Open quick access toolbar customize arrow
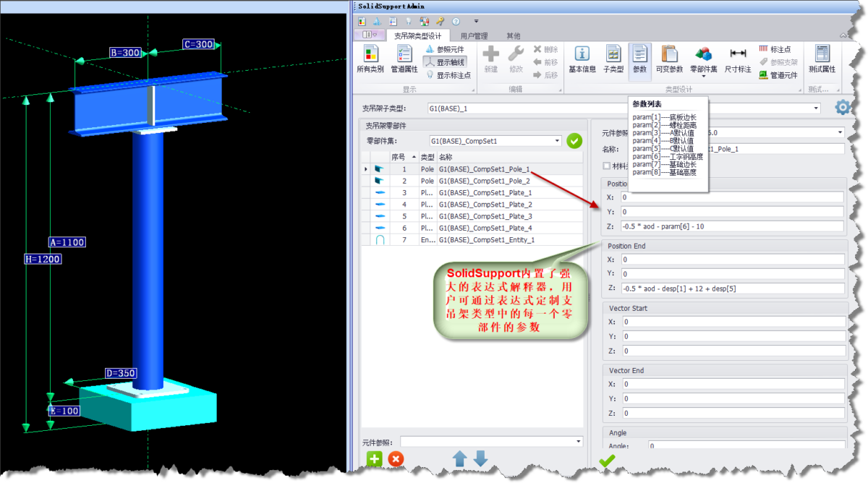Viewport: 868px width, 483px height. 476,21
